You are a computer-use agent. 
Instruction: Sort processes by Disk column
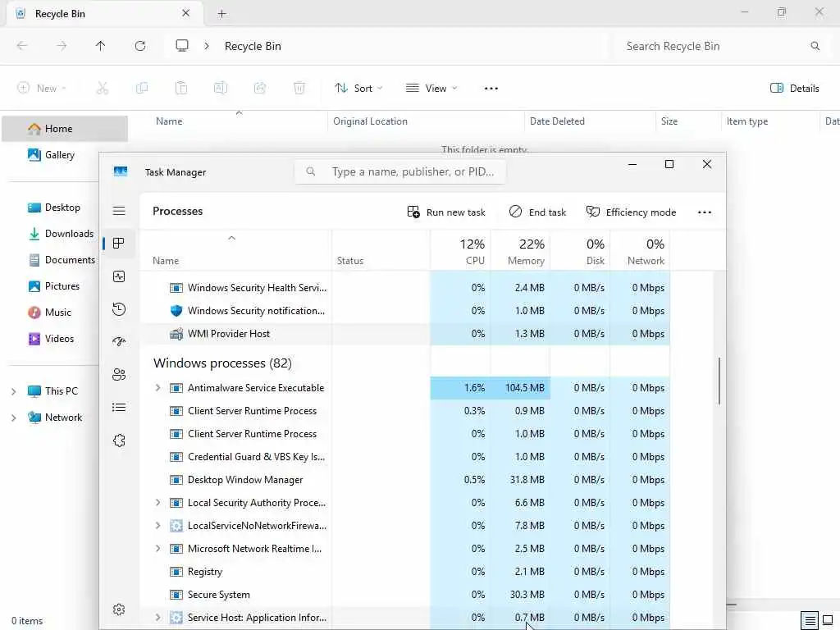pyautogui.click(x=580, y=252)
